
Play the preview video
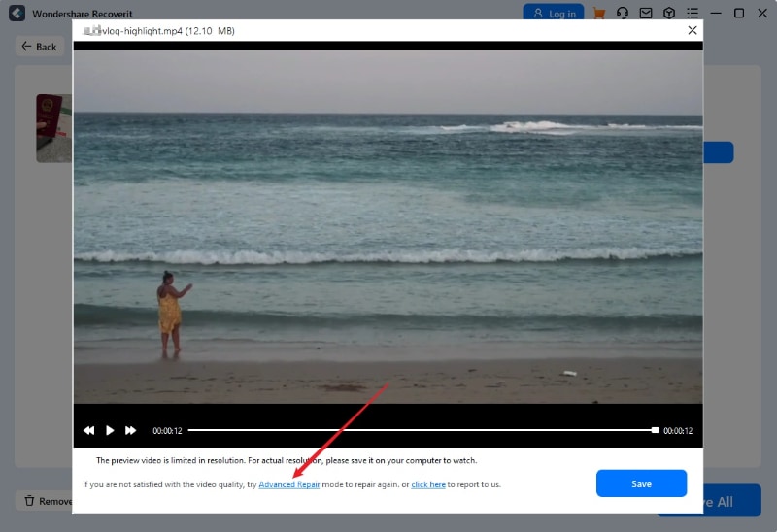[x=110, y=430]
